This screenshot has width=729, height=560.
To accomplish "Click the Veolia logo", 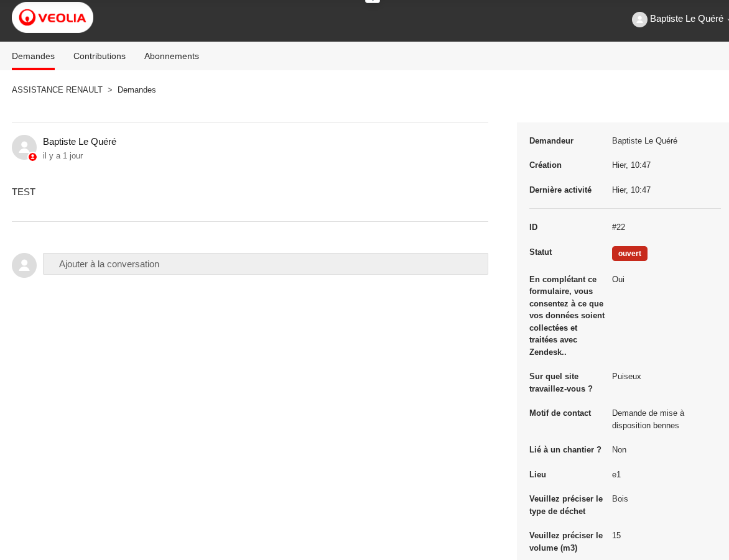I will (x=52, y=17).
